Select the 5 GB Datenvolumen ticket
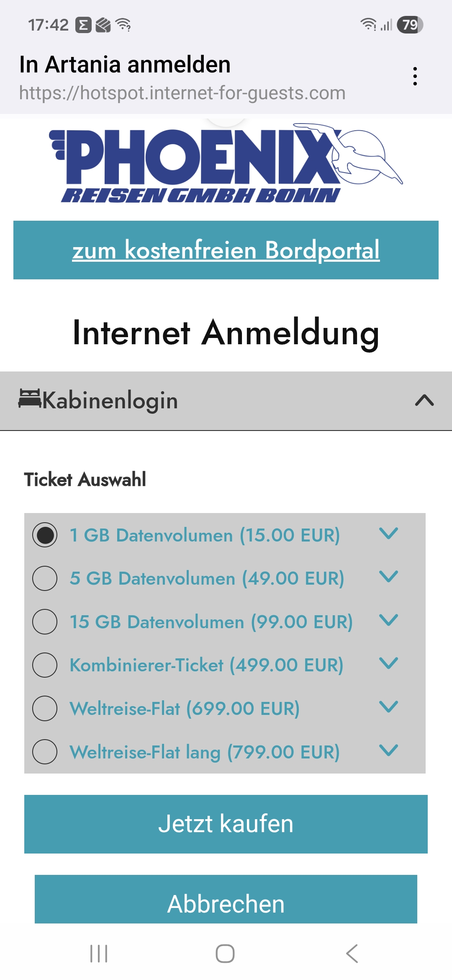 click(x=45, y=578)
